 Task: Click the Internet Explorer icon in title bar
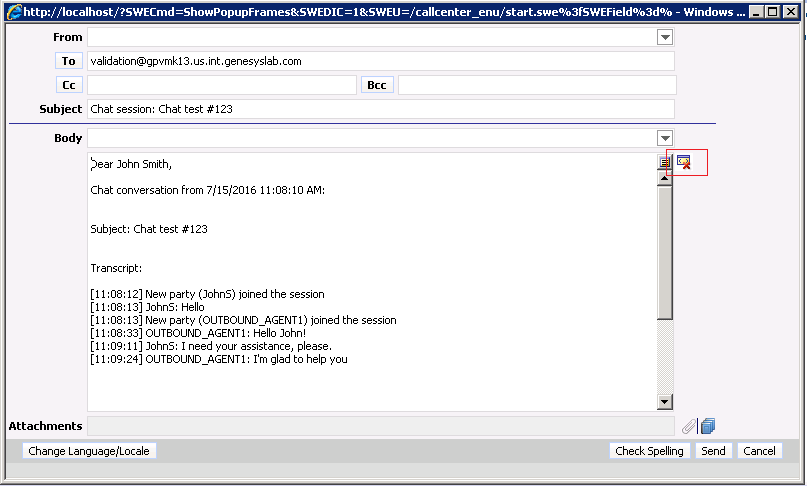14,11
